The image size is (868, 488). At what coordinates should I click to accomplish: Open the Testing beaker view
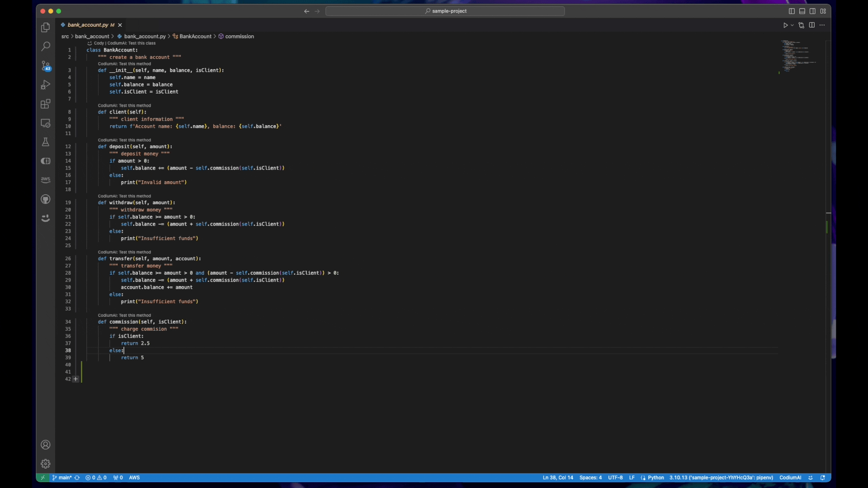point(45,142)
